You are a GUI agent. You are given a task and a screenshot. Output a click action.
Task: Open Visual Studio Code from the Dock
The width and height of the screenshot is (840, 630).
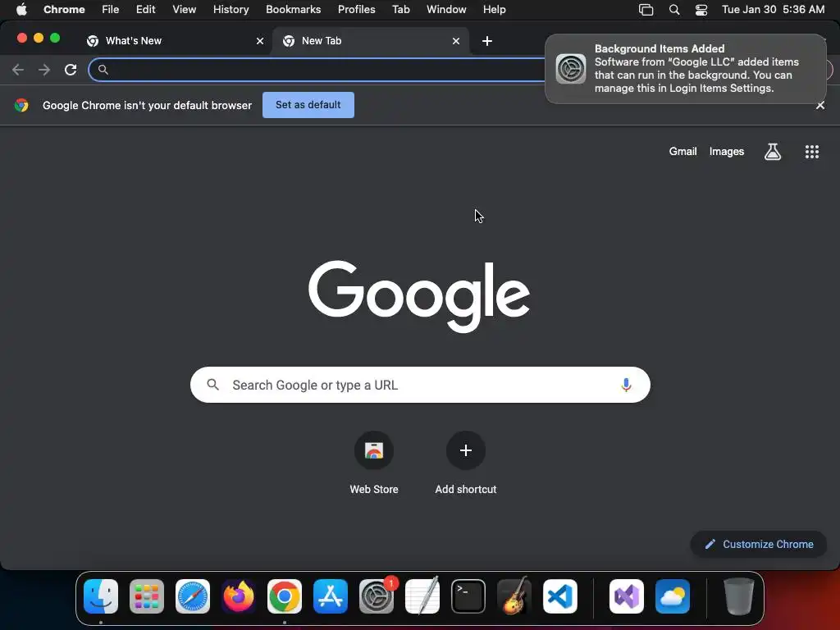[559, 596]
